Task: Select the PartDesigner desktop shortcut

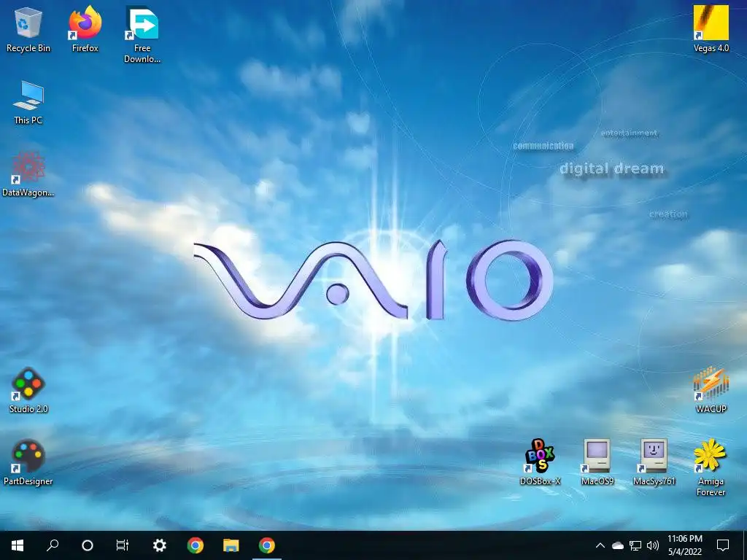Action: click(28, 463)
